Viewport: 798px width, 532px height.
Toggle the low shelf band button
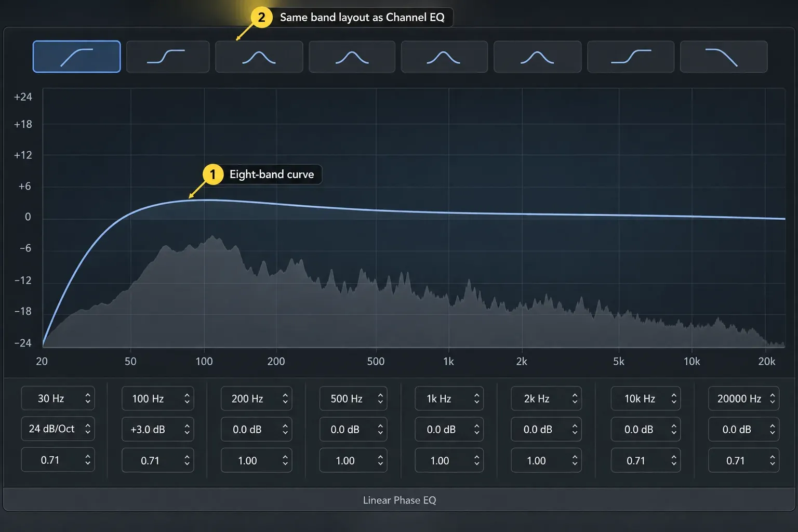168,57
